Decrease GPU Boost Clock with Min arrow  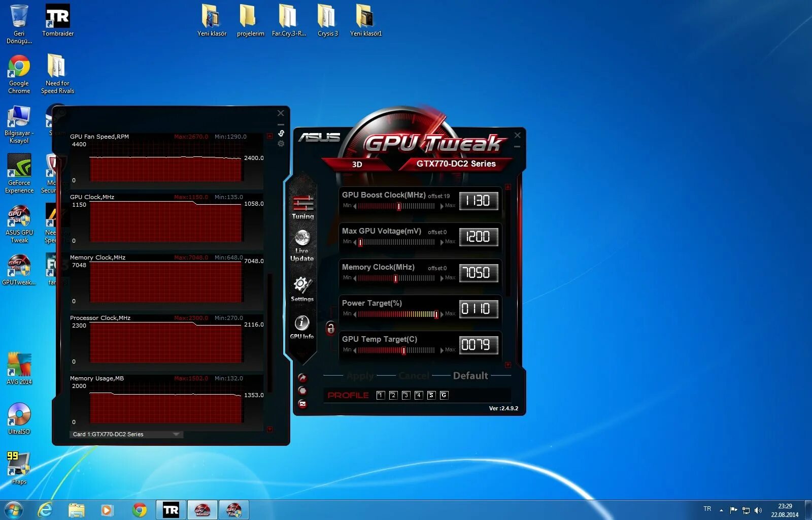tap(355, 206)
